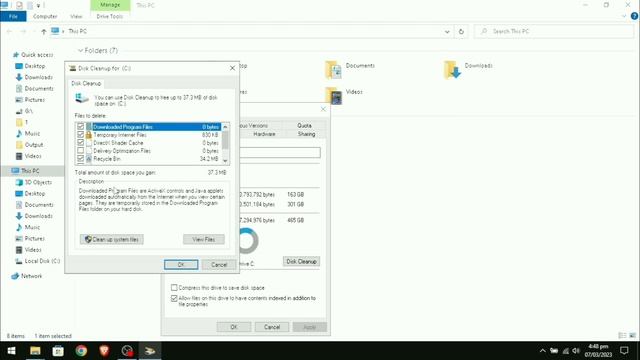Screen dimensions: 640x360
Task: Show hidden system tray icons
Action: click(542, 351)
